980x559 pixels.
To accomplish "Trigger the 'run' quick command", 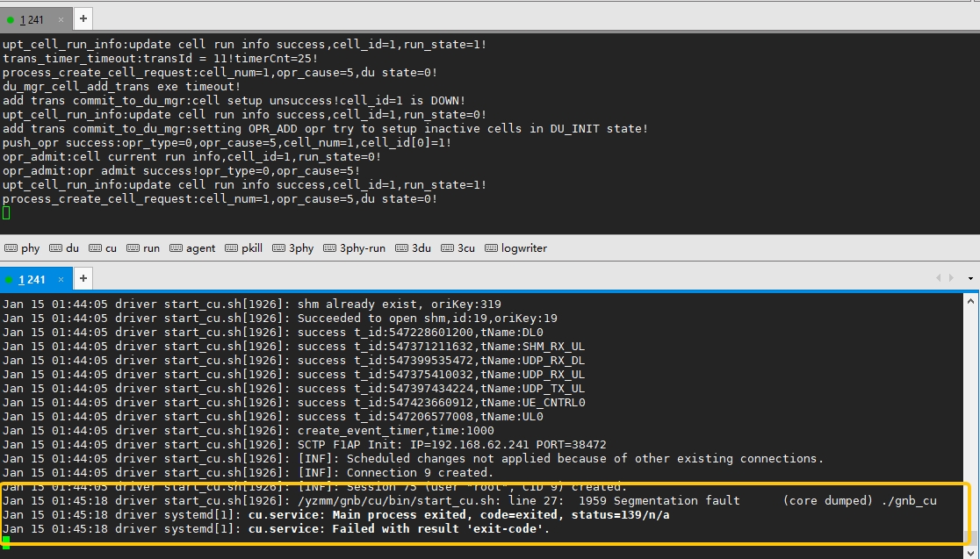I will click(x=143, y=248).
